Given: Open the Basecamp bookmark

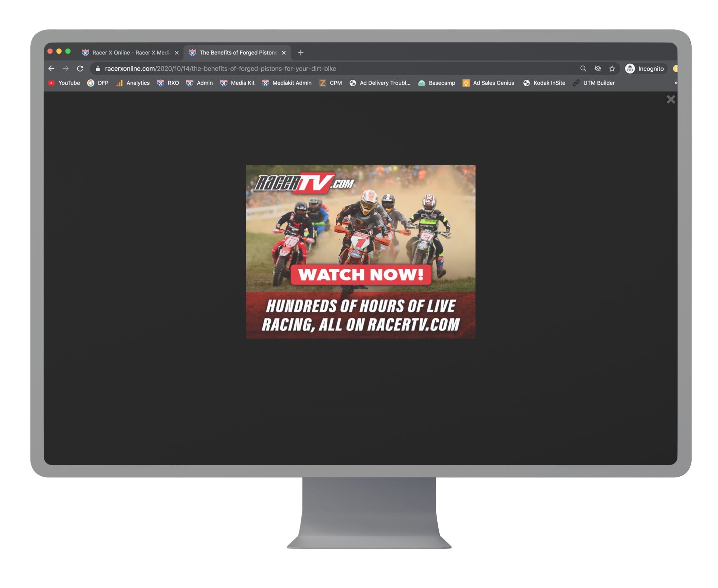Looking at the screenshot, I should 437,83.
